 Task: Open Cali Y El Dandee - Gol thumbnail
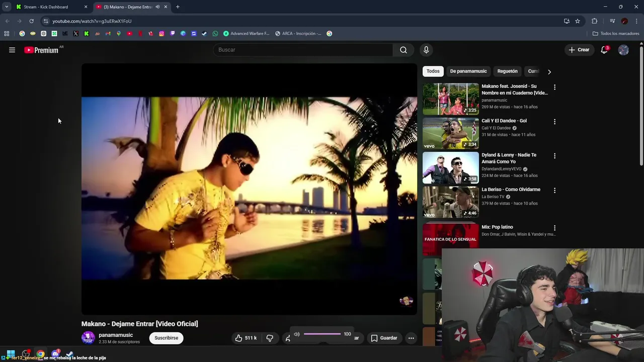click(x=451, y=134)
